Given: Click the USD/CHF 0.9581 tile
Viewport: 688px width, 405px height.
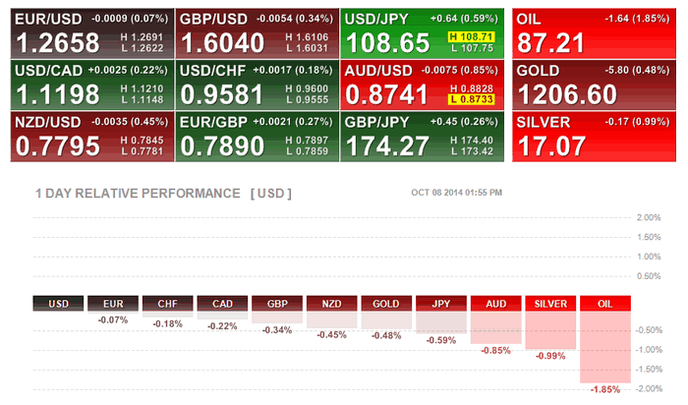Looking at the screenshot, I should pos(258,85).
